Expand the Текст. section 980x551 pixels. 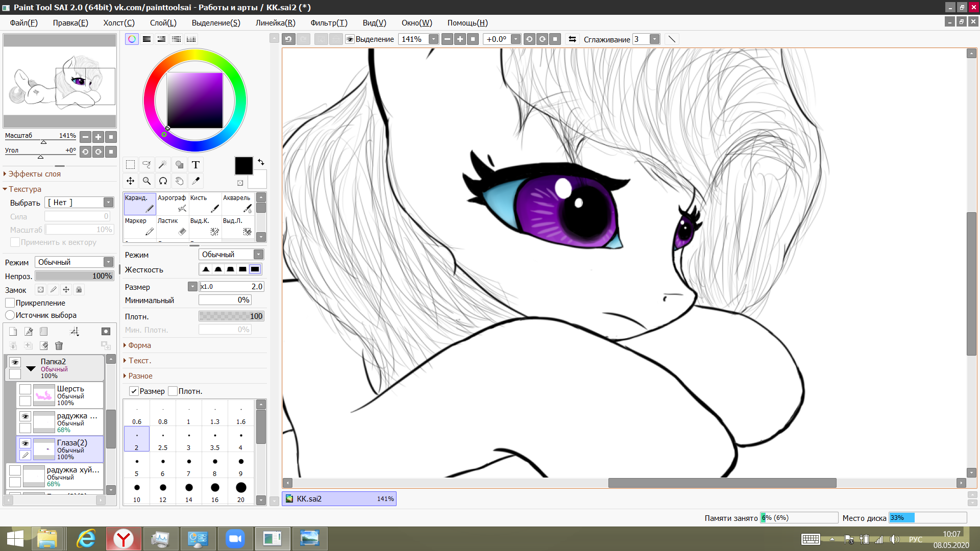139,361
